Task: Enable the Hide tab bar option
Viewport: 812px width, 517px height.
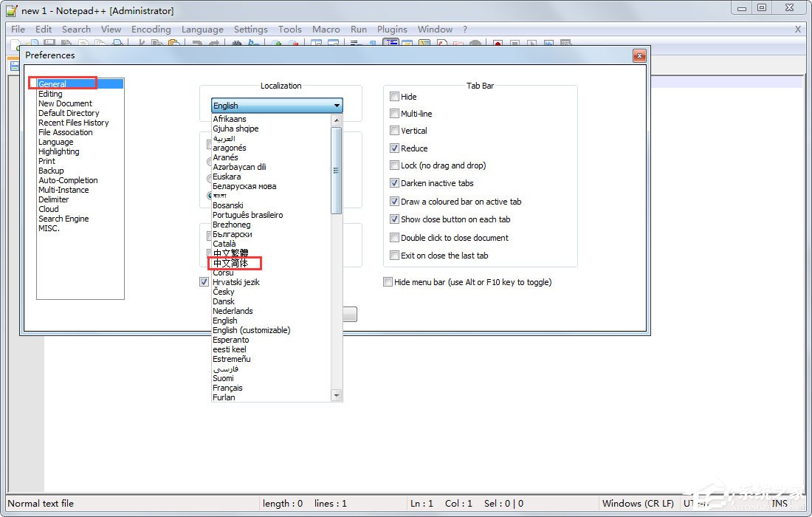Action: [x=394, y=96]
